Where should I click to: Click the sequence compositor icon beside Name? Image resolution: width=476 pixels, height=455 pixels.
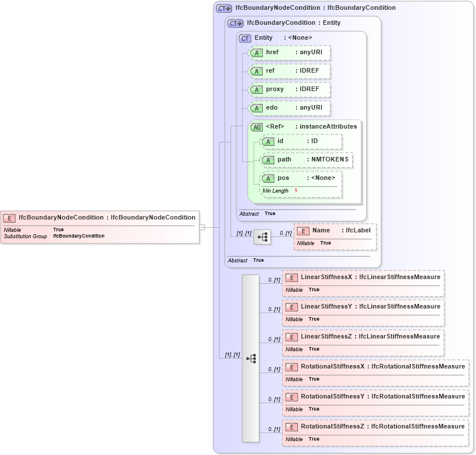[x=263, y=236]
